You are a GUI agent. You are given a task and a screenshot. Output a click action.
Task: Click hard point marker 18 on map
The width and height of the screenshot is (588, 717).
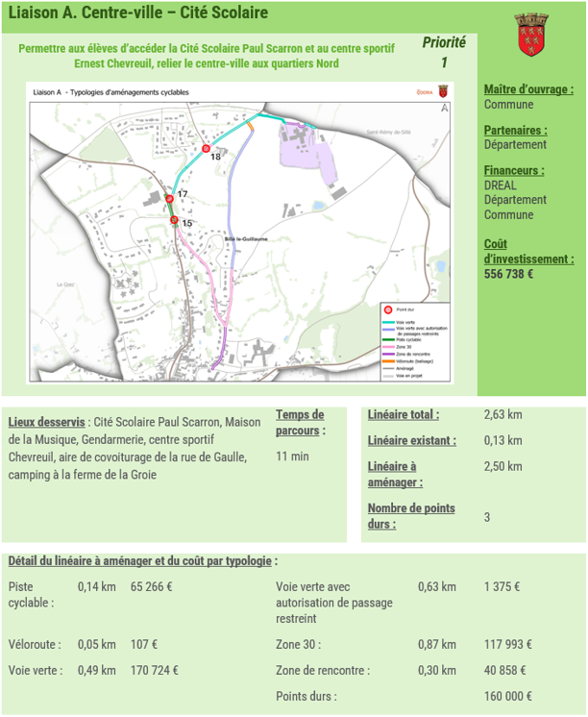[206, 148]
